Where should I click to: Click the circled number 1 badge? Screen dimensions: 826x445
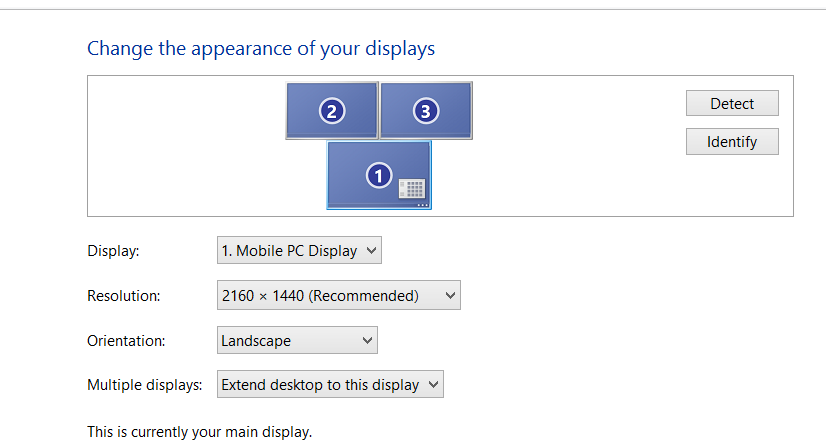click(379, 175)
